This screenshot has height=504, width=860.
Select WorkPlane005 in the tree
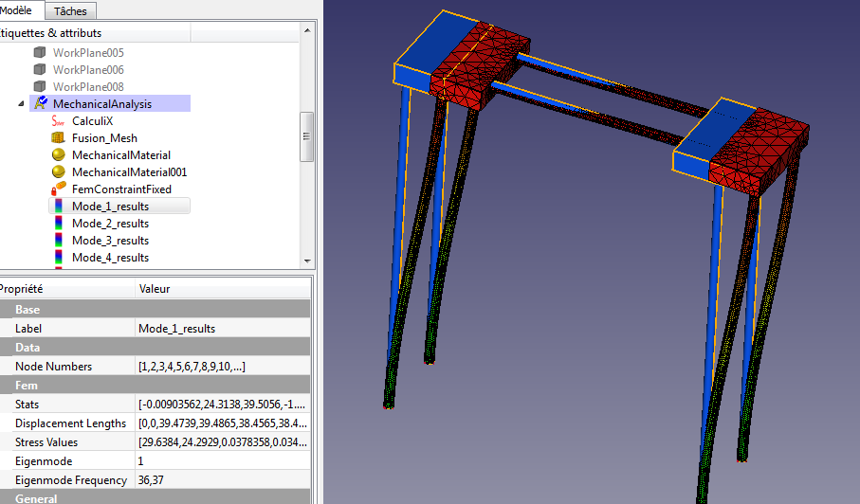(88, 53)
